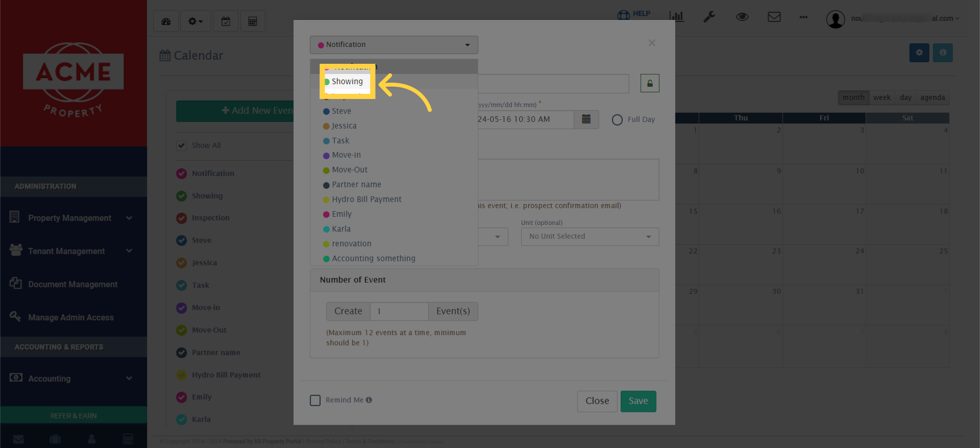Image resolution: width=980 pixels, height=448 pixels.
Task: Switch calendar to agenda view
Action: tap(933, 97)
